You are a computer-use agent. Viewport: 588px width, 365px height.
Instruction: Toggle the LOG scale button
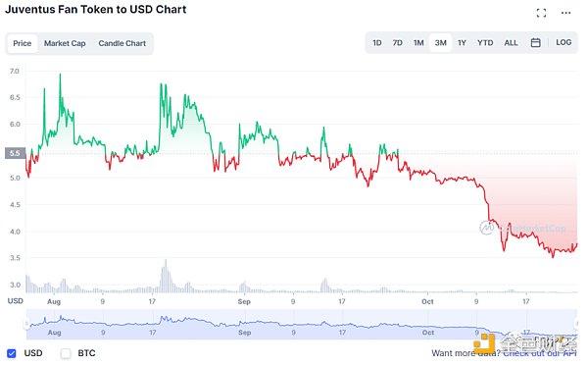click(x=563, y=42)
